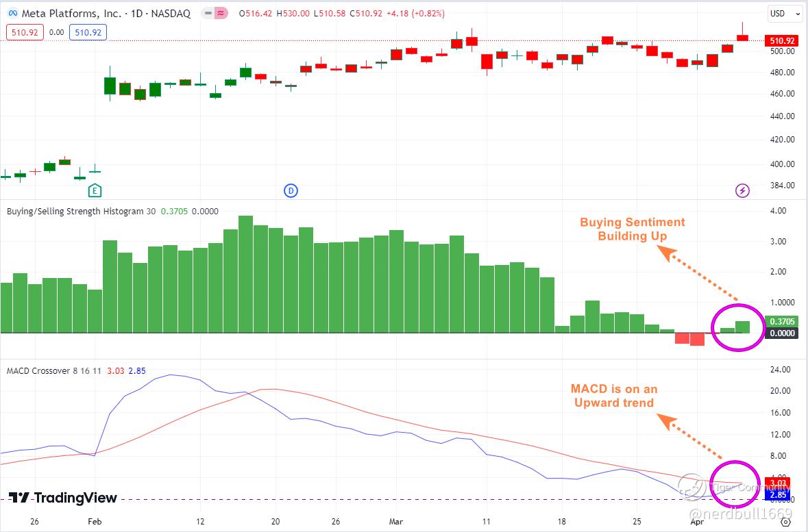Click the Mar label on time axis
The height and width of the screenshot is (532, 808).
click(x=395, y=522)
